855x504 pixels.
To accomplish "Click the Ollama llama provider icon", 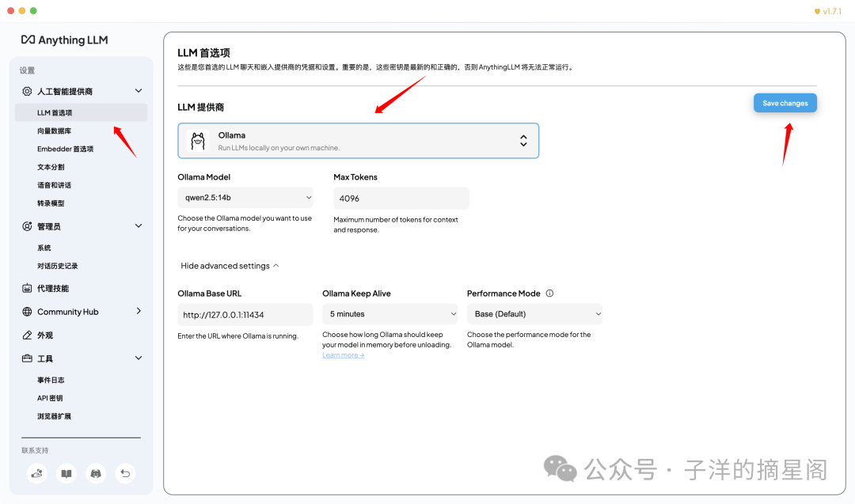I will pos(198,141).
